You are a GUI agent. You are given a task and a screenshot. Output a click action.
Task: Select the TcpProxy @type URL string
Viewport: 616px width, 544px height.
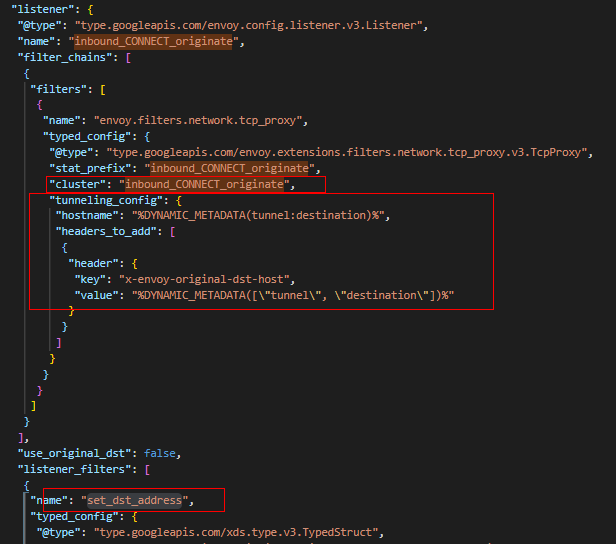[346, 152]
